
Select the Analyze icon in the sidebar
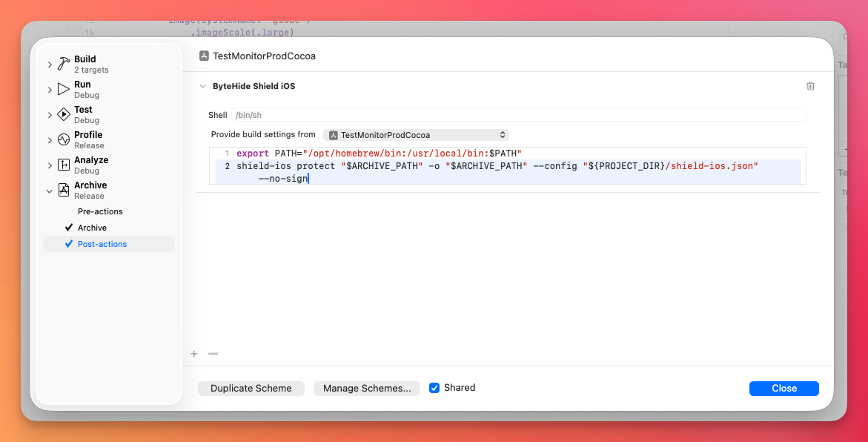[x=64, y=164]
